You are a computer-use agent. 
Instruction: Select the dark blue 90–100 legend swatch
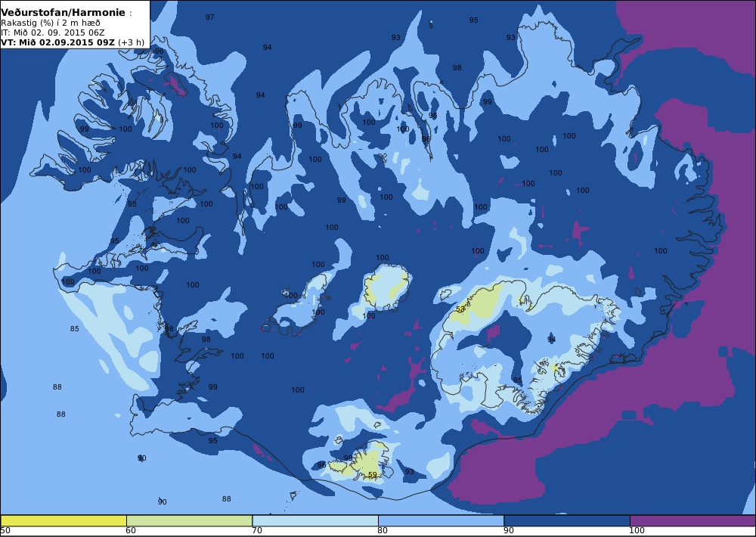click(567, 520)
